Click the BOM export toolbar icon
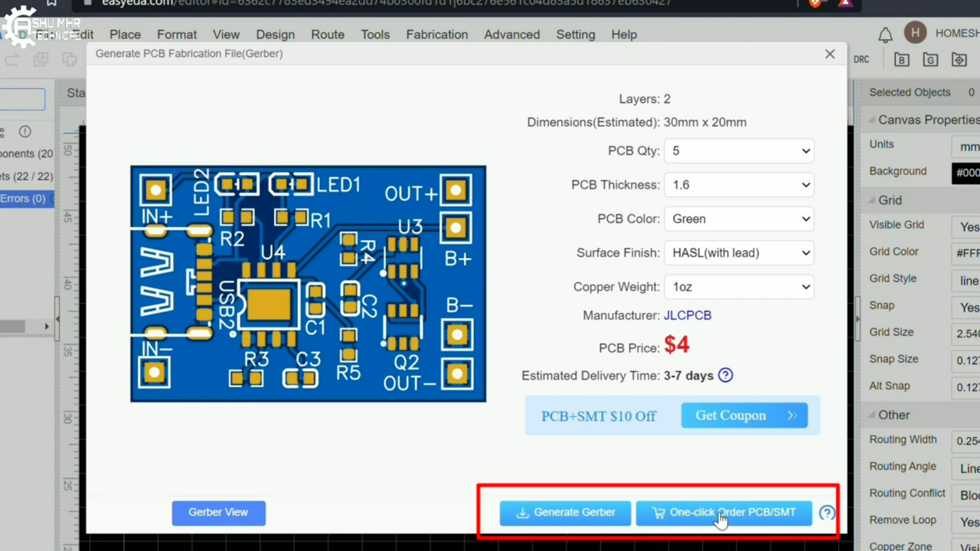 tap(901, 60)
